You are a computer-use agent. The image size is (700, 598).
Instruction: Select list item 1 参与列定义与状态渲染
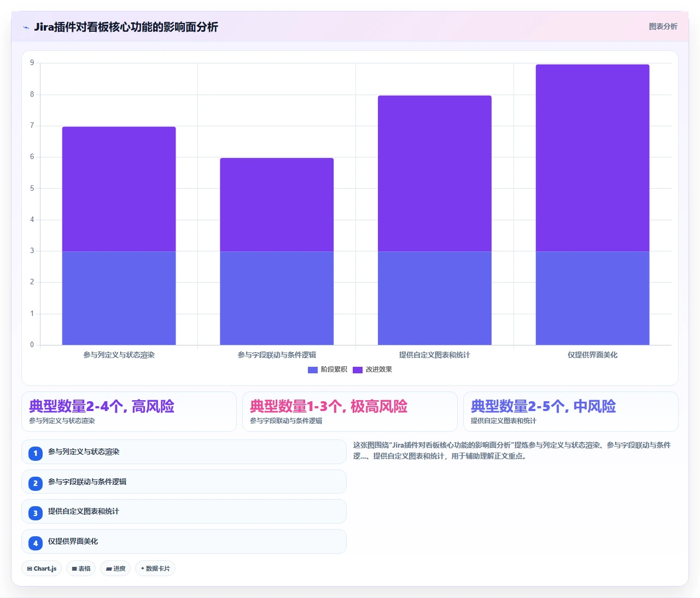coord(184,452)
